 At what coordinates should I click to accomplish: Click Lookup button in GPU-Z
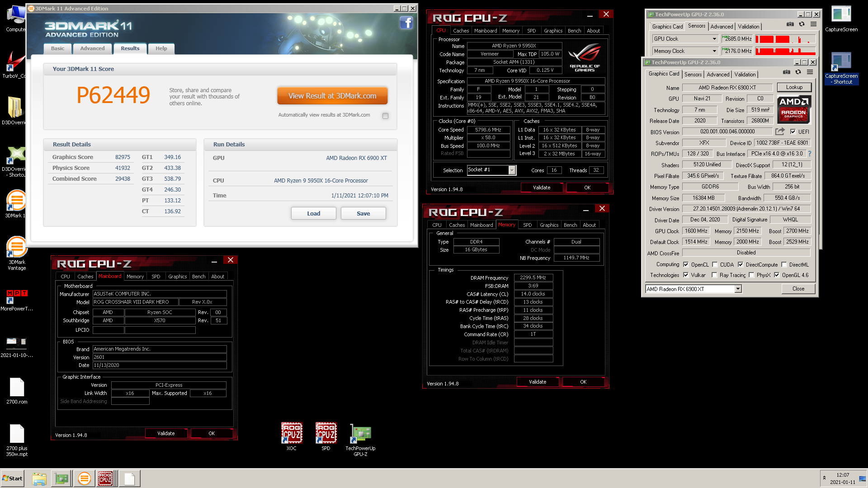tap(794, 87)
